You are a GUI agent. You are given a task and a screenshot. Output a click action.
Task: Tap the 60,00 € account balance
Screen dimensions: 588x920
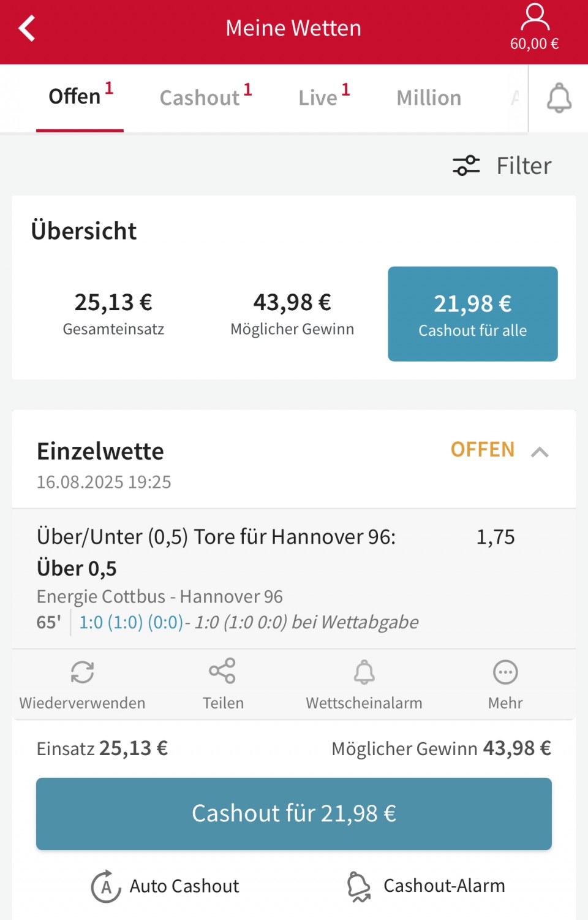[534, 44]
